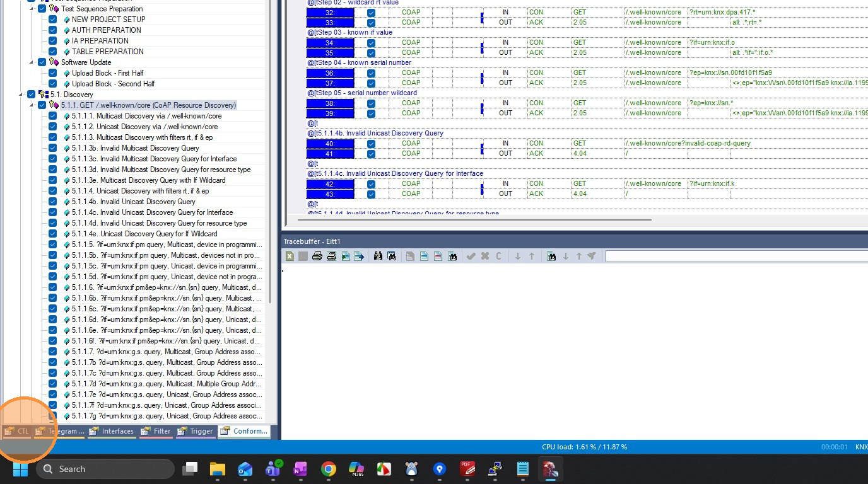Switch to the Filter tab
The image size is (868, 484).
click(x=156, y=431)
